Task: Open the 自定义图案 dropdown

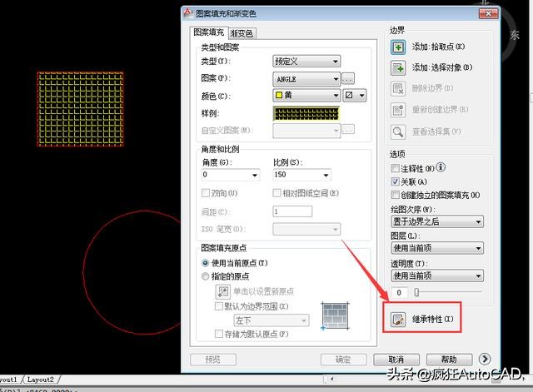Action: point(306,131)
